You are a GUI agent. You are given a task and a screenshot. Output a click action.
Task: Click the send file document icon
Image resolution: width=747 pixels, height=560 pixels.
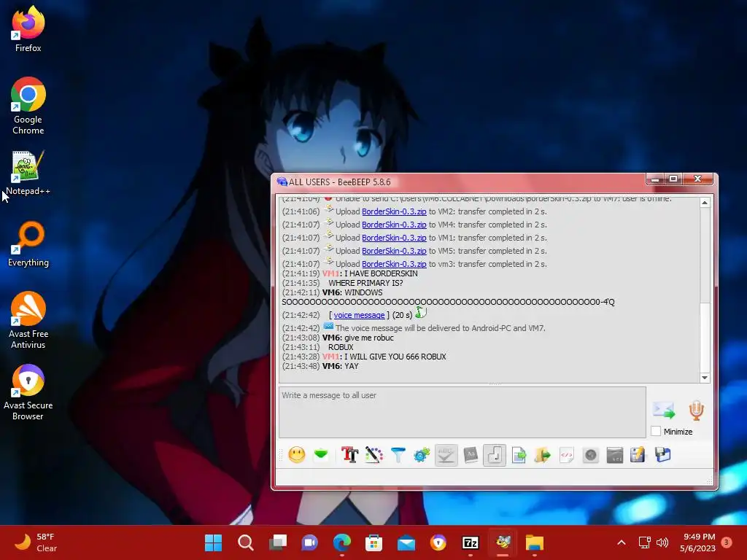pyautogui.click(x=519, y=455)
